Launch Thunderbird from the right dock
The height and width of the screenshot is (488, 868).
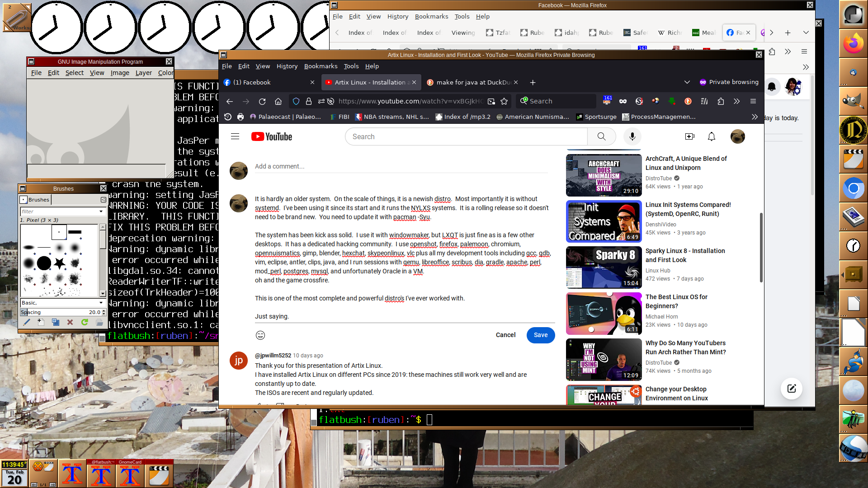click(x=853, y=72)
